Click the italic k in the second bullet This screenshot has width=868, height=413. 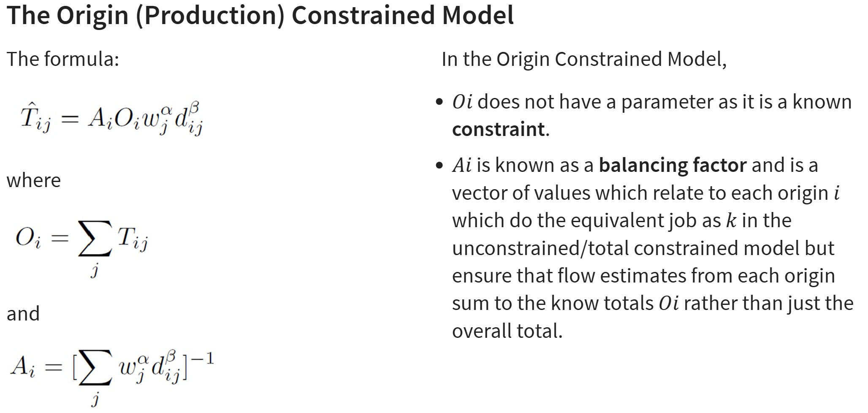(x=731, y=221)
